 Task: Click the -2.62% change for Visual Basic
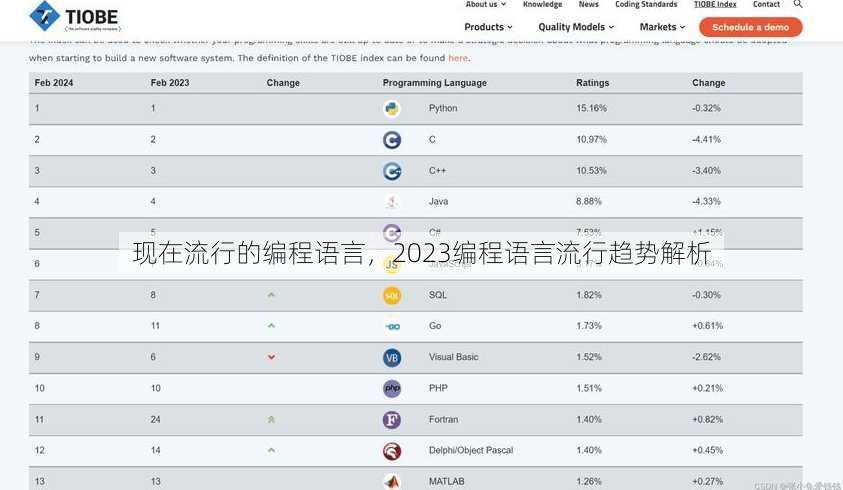pos(706,357)
